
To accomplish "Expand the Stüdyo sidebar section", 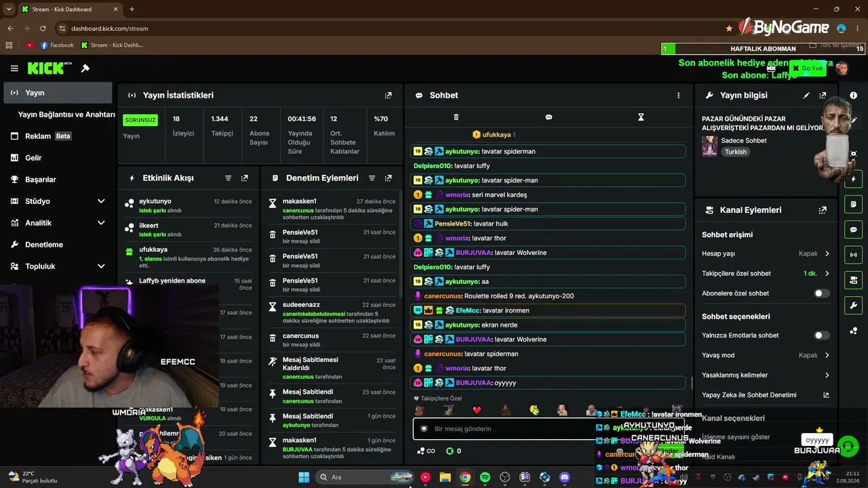I will point(101,201).
